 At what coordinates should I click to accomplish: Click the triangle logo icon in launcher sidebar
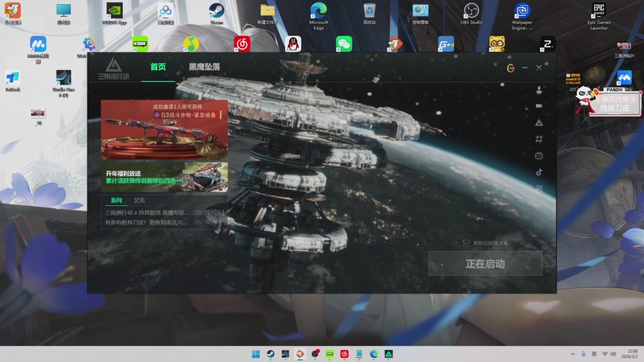click(x=539, y=122)
